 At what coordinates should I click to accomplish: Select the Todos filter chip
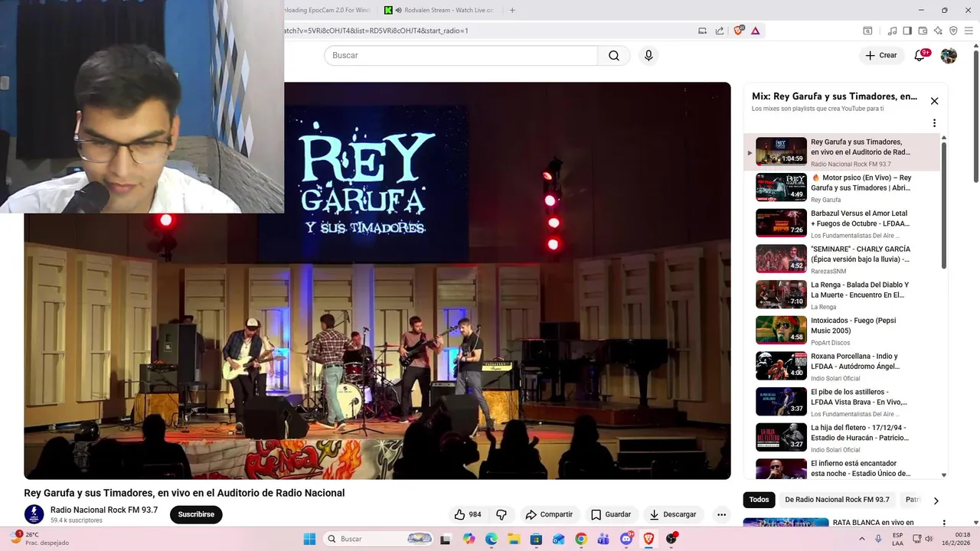coord(759,500)
